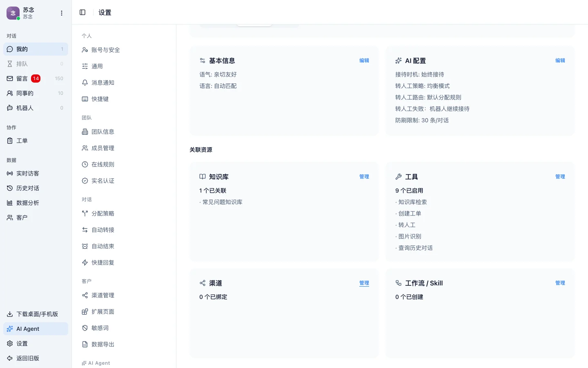
Task: Open 同事的 conversations
Action: (36, 93)
